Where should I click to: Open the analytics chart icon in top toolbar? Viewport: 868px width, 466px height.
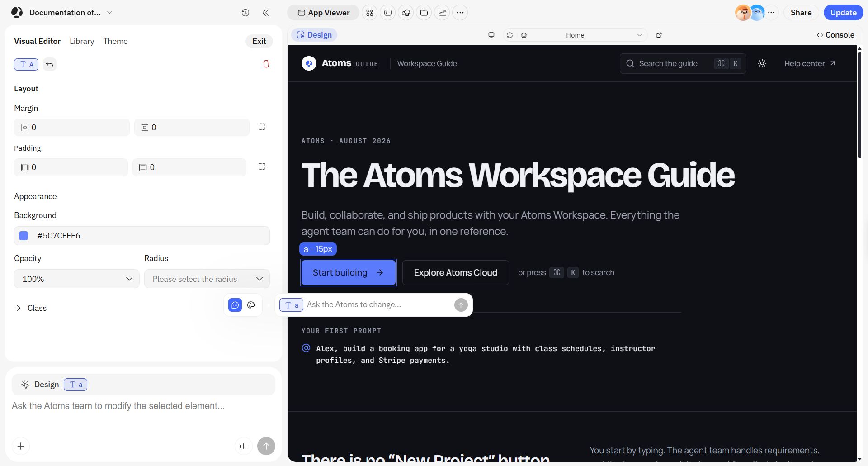coord(442,13)
